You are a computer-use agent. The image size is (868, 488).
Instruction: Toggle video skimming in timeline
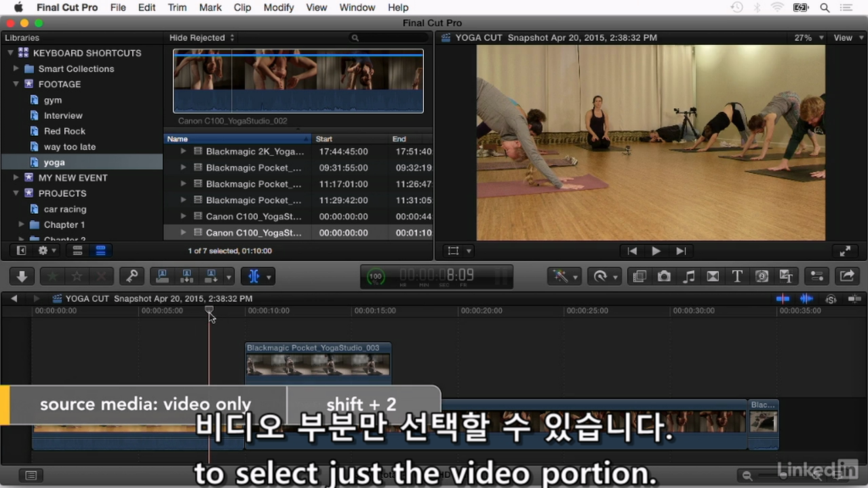[x=783, y=298]
